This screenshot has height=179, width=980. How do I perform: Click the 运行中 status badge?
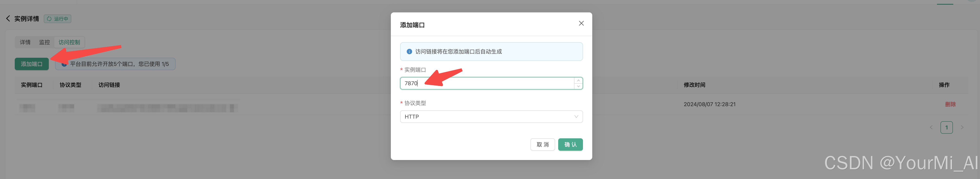point(58,18)
